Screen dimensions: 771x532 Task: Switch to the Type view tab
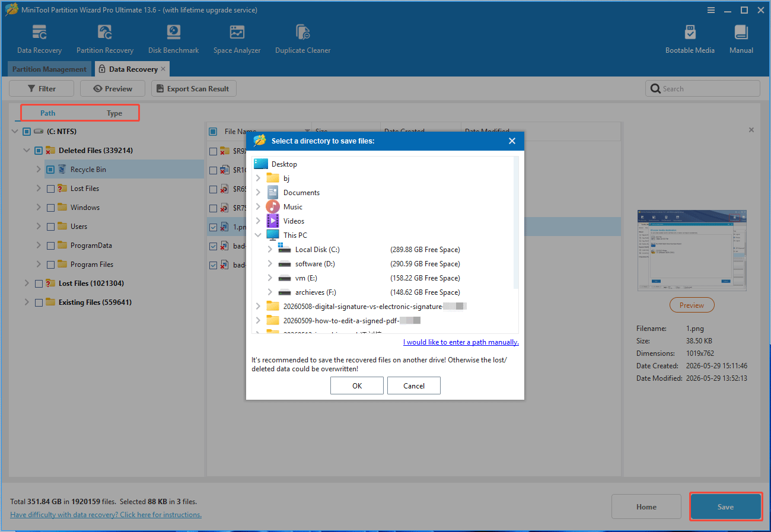[114, 113]
